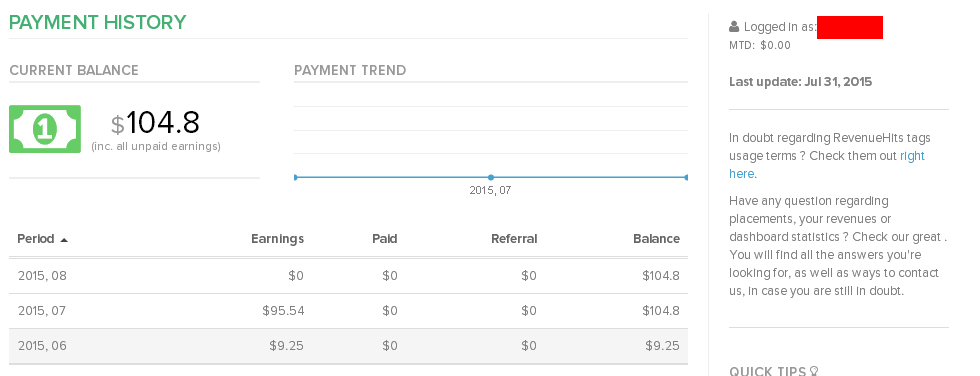The height and width of the screenshot is (376, 980).
Task: Select the 2015, 07 period row
Action: click(348, 311)
